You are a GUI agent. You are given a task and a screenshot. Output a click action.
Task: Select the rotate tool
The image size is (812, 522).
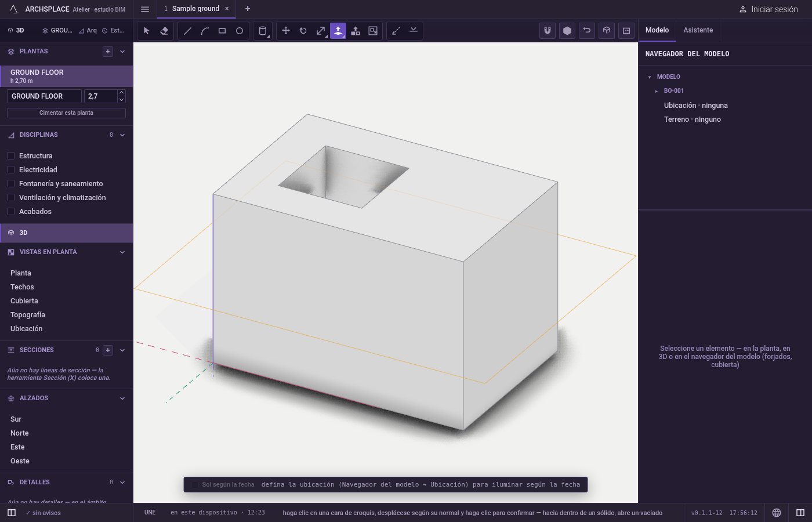(303, 31)
